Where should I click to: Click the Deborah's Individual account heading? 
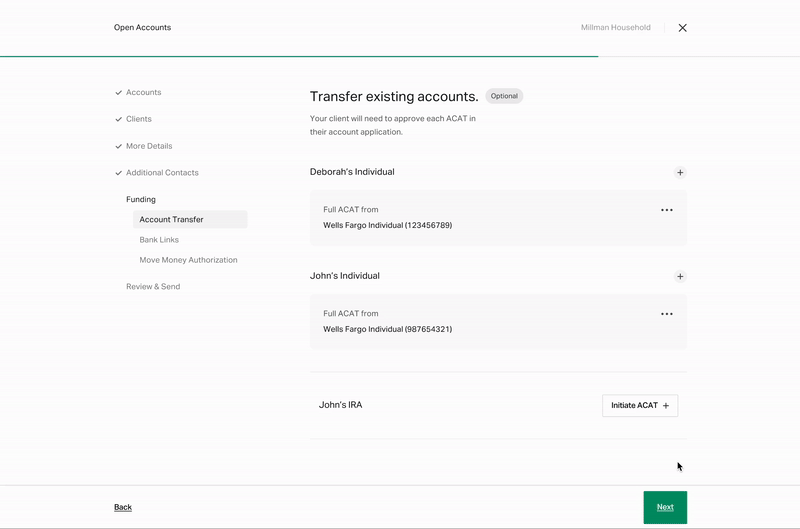pyautogui.click(x=352, y=172)
